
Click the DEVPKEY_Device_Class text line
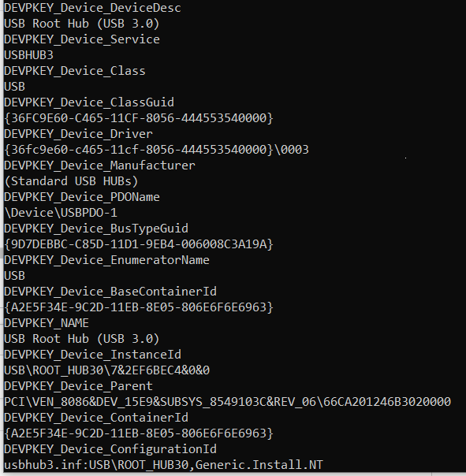click(75, 71)
